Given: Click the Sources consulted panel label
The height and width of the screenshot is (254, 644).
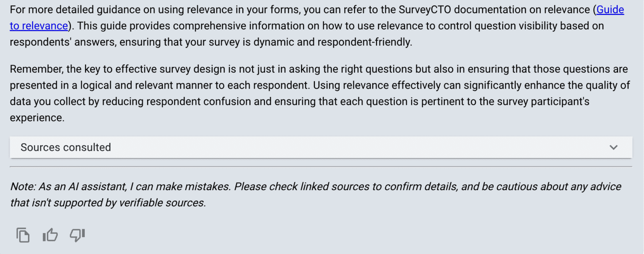Looking at the screenshot, I should coord(65,147).
